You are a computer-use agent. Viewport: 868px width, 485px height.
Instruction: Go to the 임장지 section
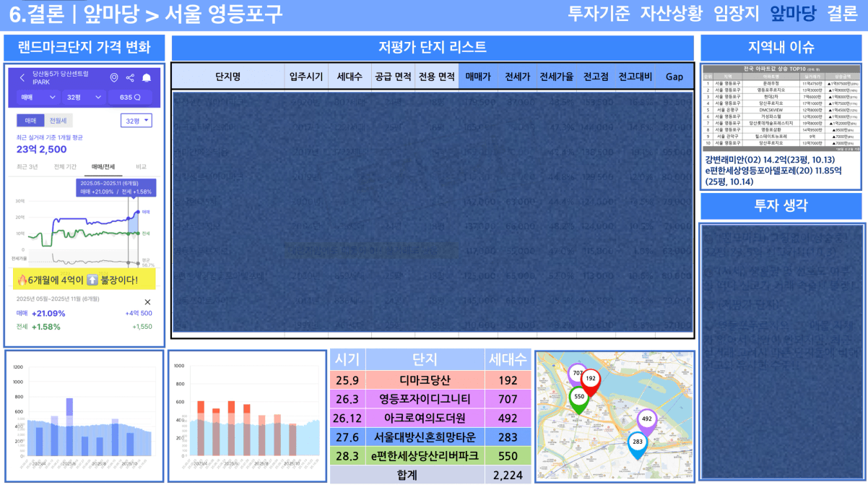[736, 13]
